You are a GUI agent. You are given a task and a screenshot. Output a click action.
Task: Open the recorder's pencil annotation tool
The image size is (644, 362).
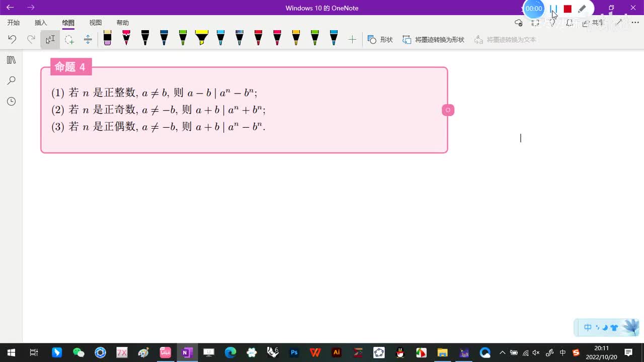pos(582,9)
